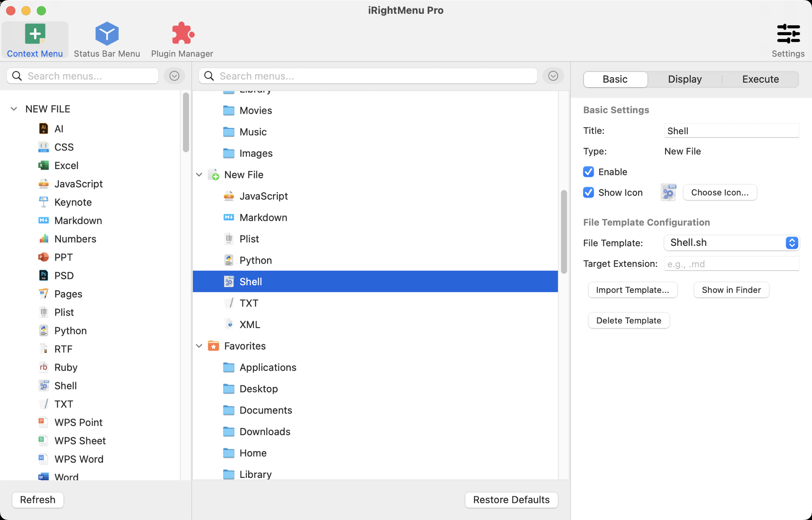The image size is (812, 520).
Task: Switch to the Basic tab
Action: 615,79
